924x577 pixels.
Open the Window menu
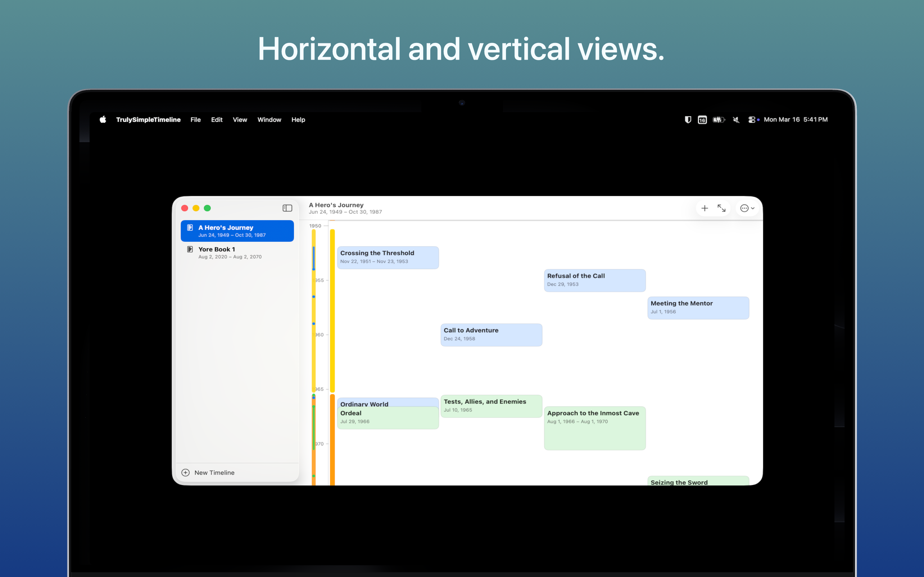[269, 120]
